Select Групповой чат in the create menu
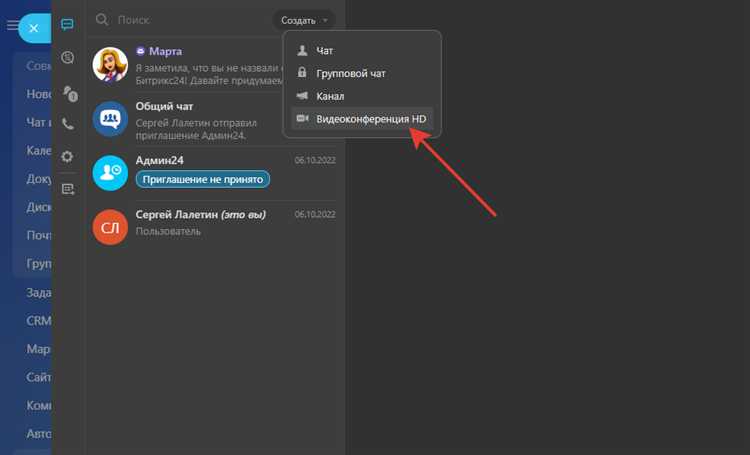The image size is (750, 455). point(362,73)
